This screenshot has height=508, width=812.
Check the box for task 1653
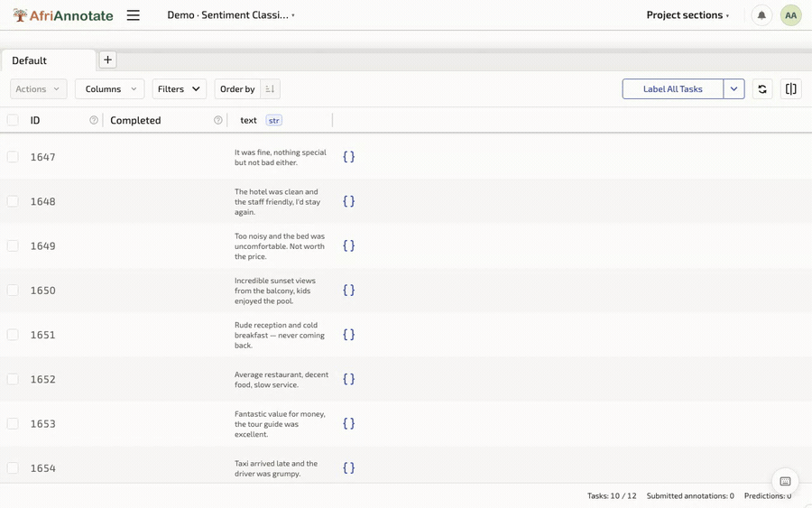click(x=13, y=424)
